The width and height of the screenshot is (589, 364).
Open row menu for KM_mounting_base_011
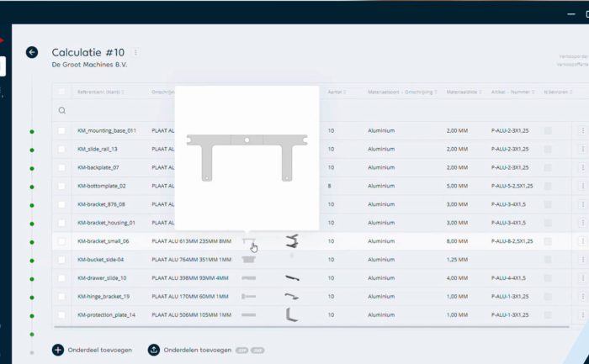point(581,131)
